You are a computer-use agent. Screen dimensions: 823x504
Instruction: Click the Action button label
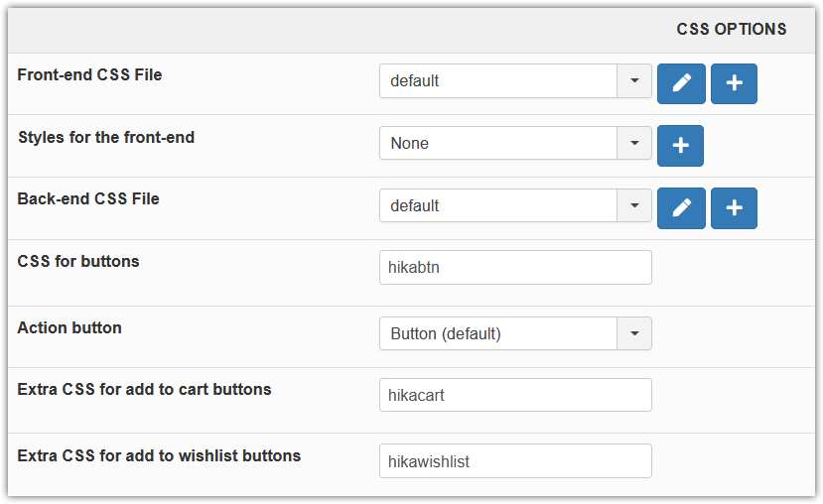point(69,327)
